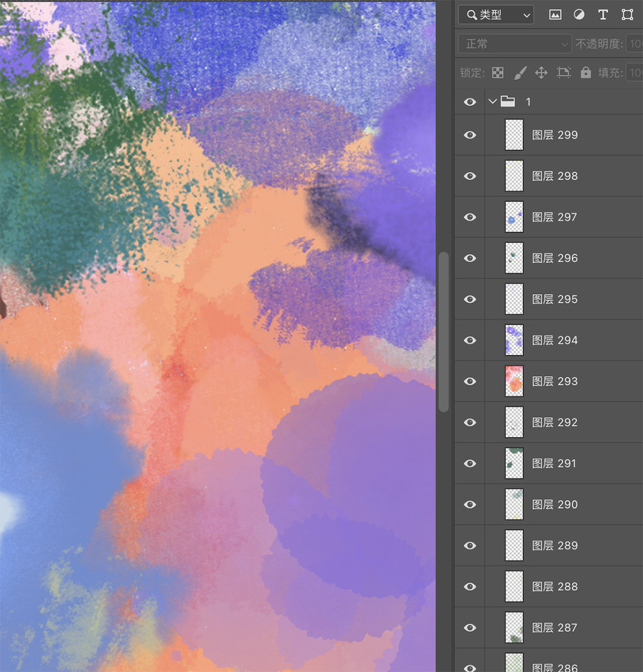Toggle visibility of 图层 292
The height and width of the screenshot is (672, 643).
[470, 423]
